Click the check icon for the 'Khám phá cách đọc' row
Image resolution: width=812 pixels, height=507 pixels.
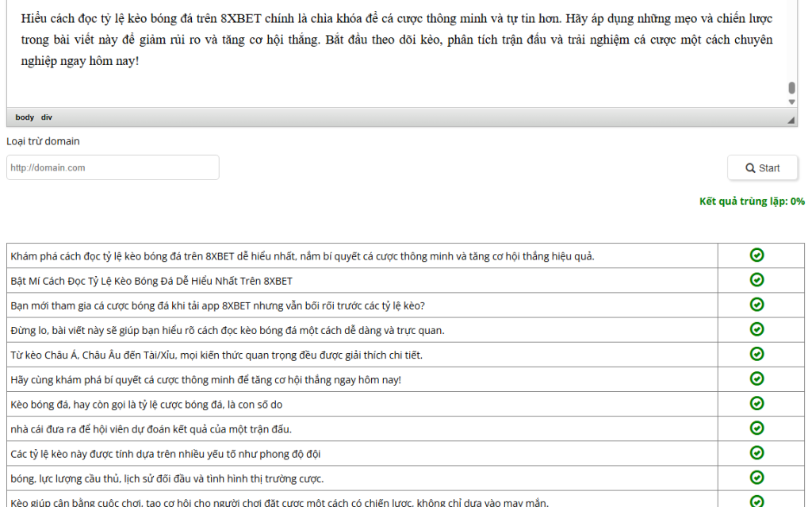click(756, 255)
